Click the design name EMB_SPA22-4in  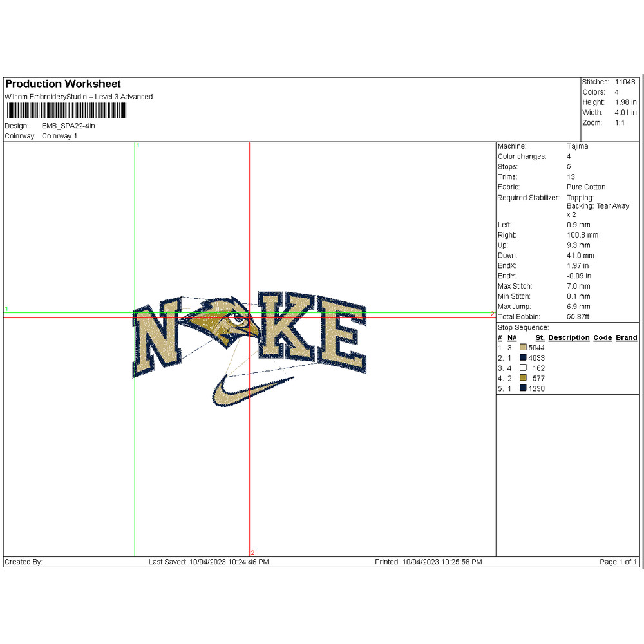(68, 126)
